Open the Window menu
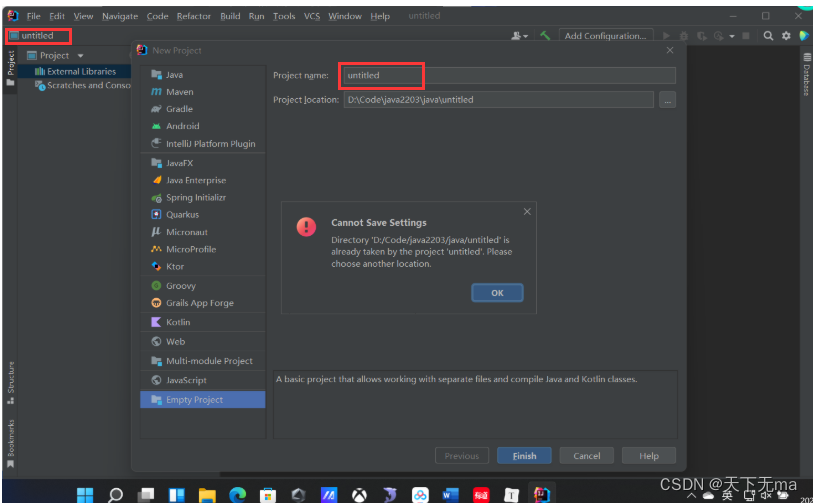 coord(345,16)
